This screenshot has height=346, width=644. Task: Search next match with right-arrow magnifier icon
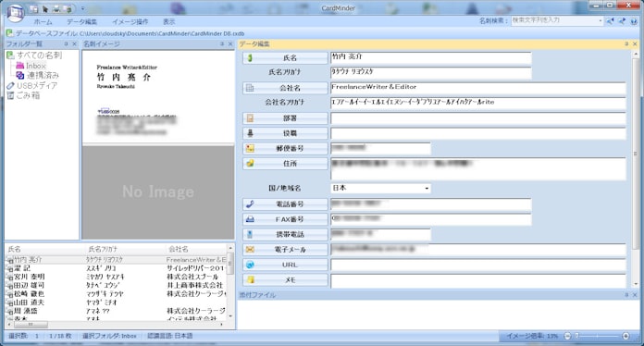pos(622,21)
